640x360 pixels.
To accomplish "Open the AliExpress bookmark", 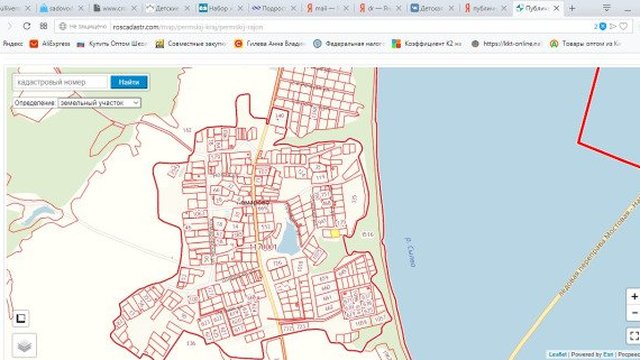I will [x=50, y=44].
